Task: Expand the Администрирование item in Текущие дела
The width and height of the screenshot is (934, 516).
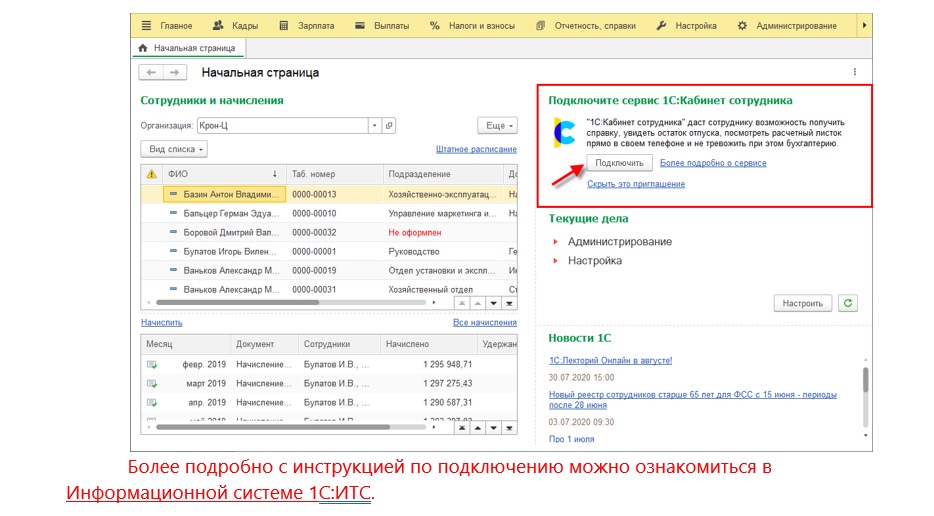Action: click(x=556, y=242)
